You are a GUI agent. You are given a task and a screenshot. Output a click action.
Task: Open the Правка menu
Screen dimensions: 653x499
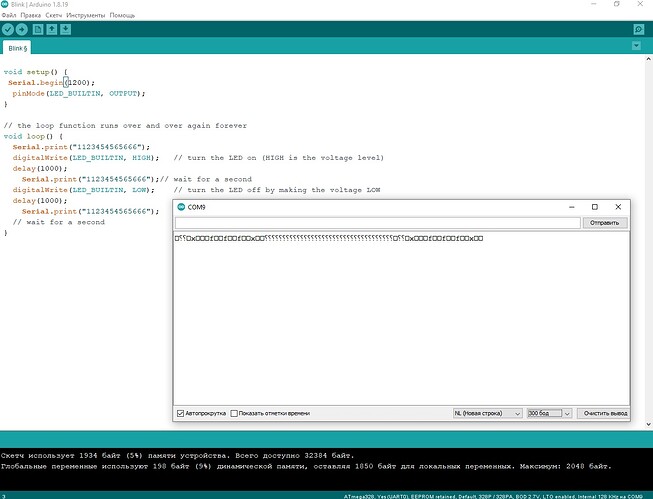[x=31, y=15]
